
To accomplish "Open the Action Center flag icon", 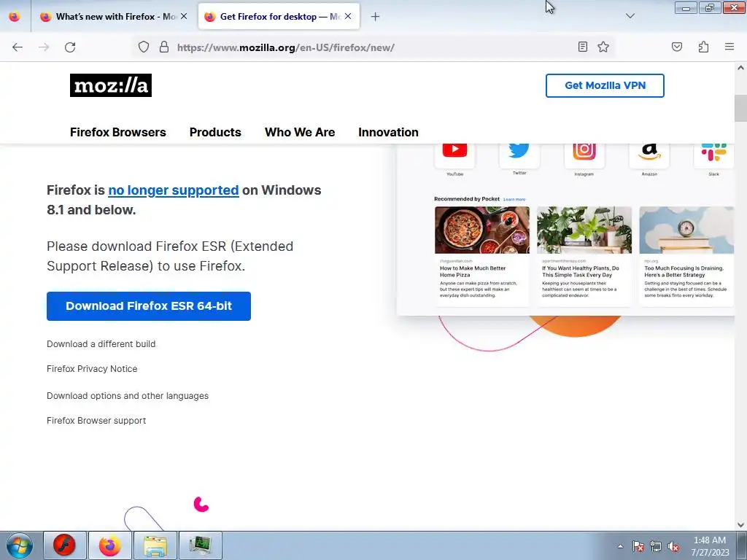I will coord(638,546).
